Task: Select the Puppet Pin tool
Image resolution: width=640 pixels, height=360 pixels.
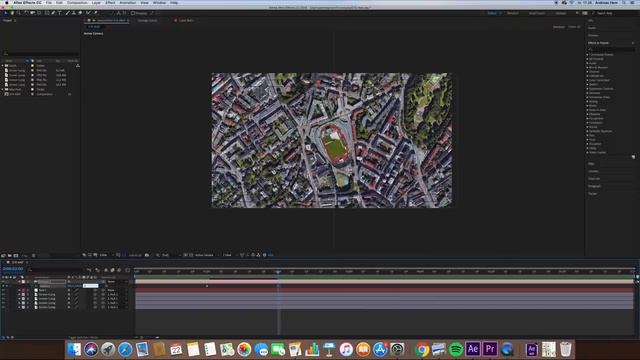Action: pyautogui.click(x=96, y=13)
